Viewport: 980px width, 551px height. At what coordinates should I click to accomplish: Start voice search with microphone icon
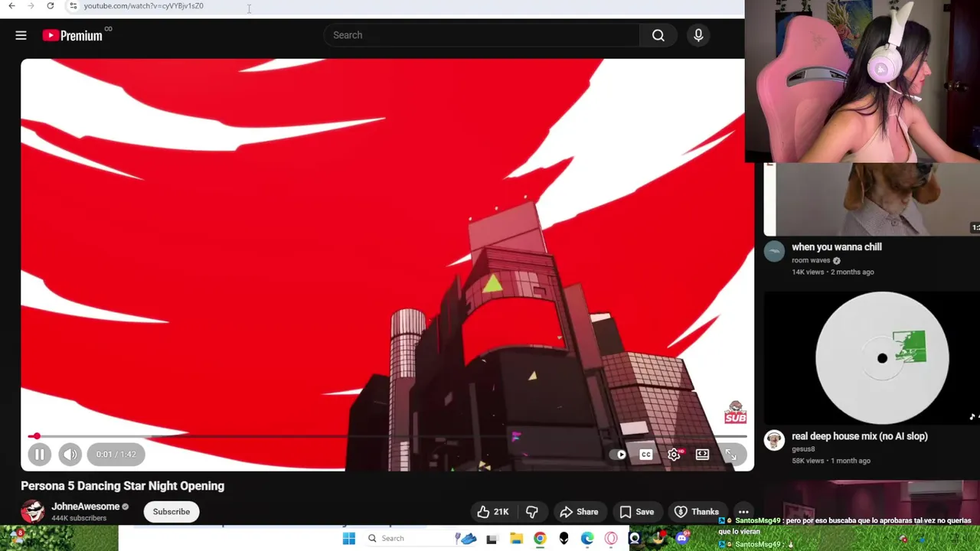click(x=698, y=35)
